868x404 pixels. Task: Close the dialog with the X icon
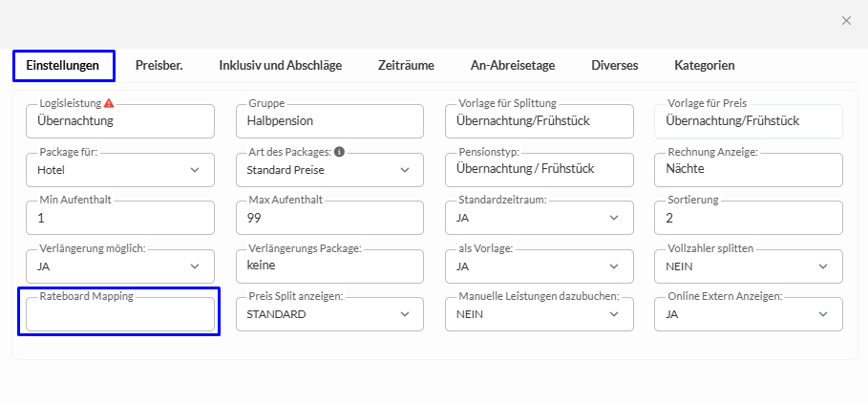(x=845, y=21)
